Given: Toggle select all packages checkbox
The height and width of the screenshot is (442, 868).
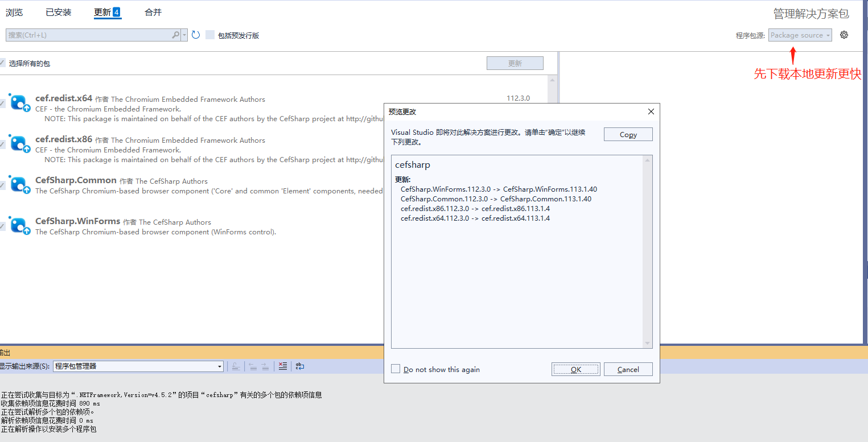Looking at the screenshot, I should (2, 63).
